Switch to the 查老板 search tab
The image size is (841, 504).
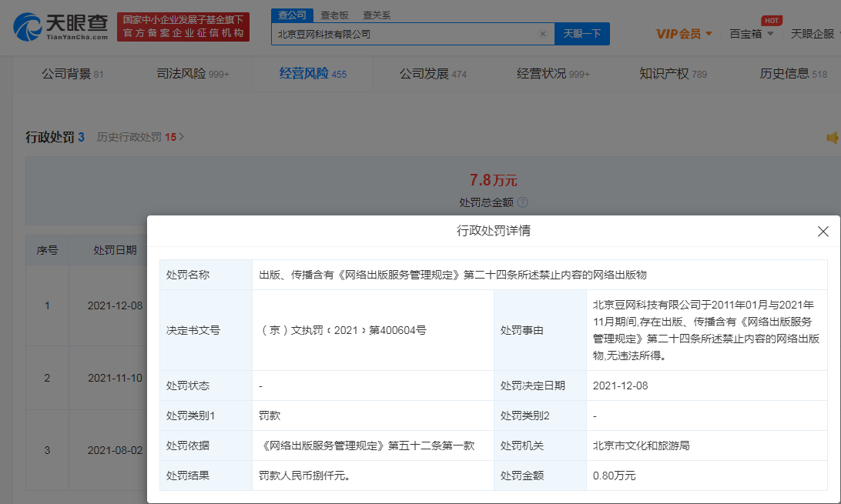(x=335, y=15)
